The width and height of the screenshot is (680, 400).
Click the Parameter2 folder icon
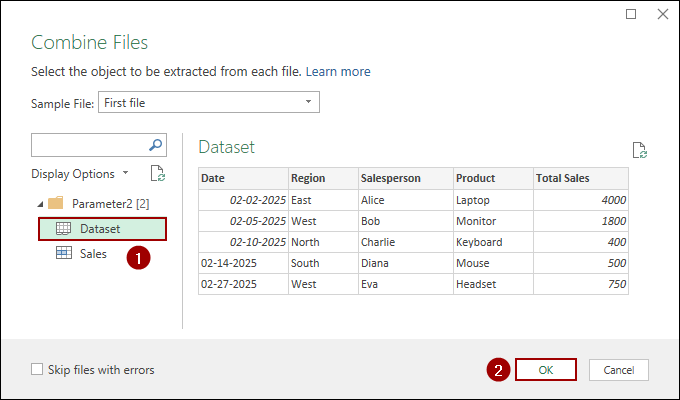56,203
